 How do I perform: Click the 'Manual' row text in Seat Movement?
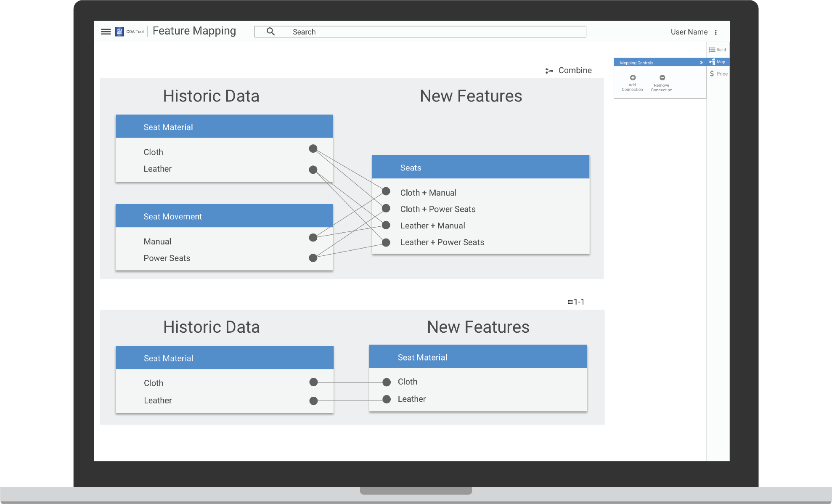pyautogui.click(x=157, y=241)
